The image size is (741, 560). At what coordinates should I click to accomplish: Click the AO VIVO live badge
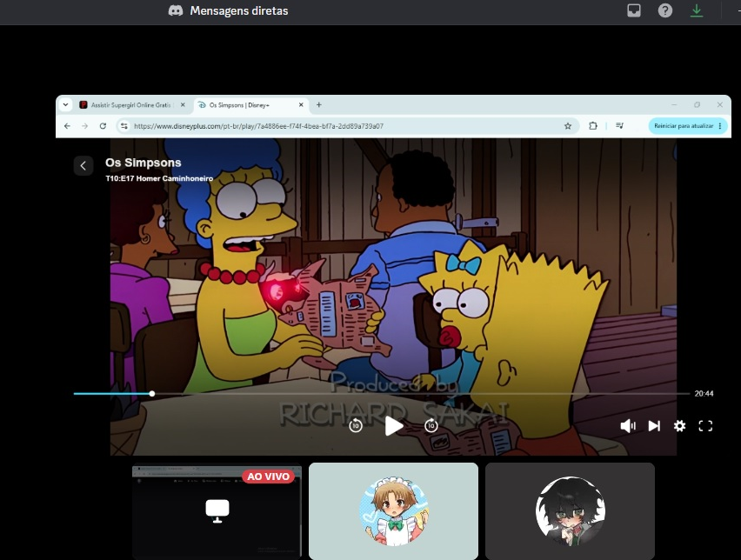tap(269, 477)
